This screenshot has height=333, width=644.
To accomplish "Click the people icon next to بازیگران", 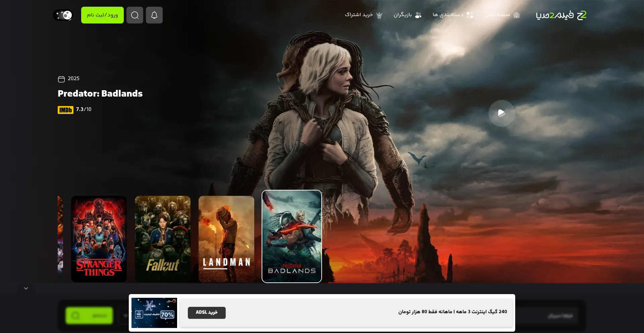I will [x=418, y=15].
